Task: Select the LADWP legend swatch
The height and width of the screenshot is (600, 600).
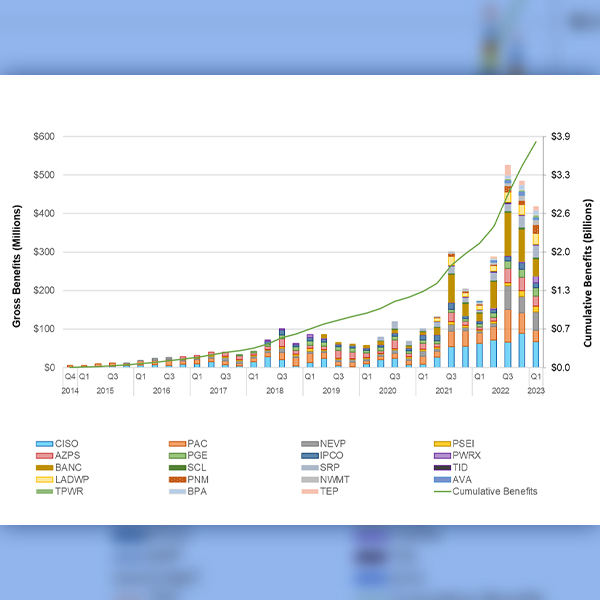Action: point(44,479)
